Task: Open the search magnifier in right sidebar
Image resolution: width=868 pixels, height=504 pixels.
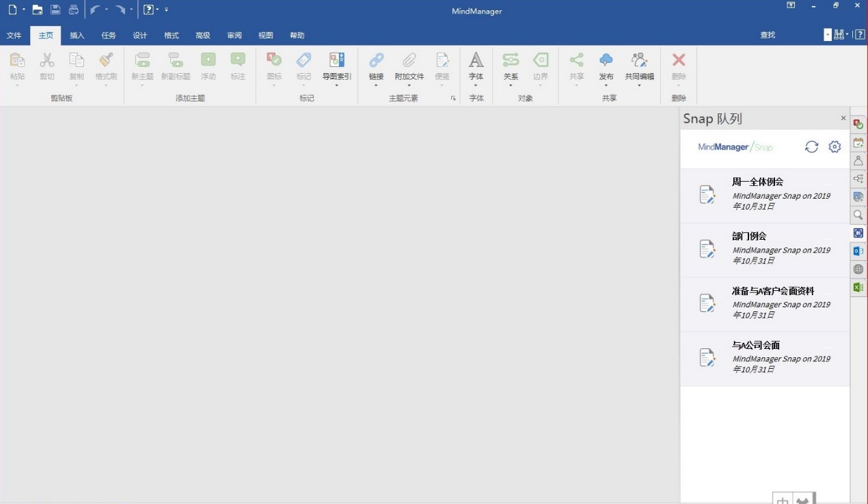Action: click(858, 214)
